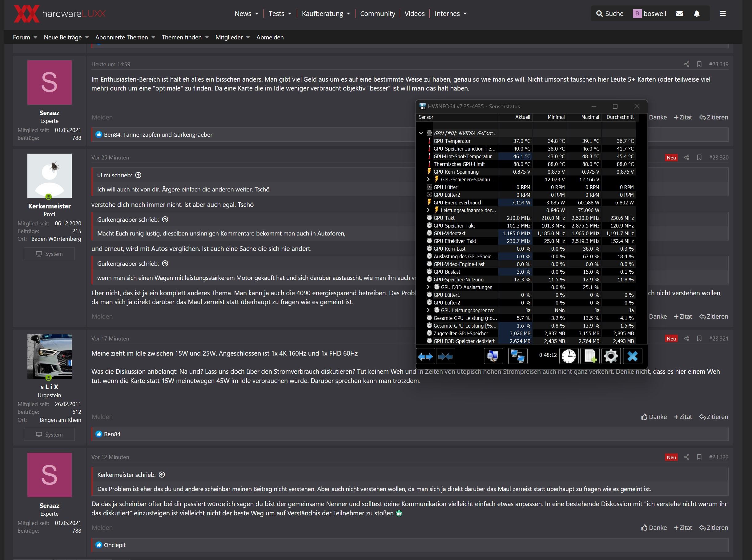Open Kerkermeister's avatar image
Image resolution: width=752 pixels, height=560 pixels.
[50, 175]
